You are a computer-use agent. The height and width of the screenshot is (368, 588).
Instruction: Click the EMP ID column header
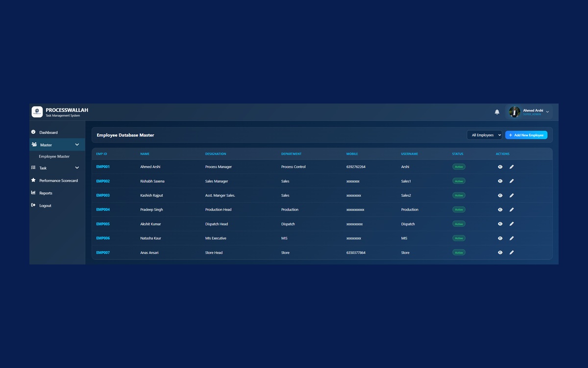[x=101, y=154]
